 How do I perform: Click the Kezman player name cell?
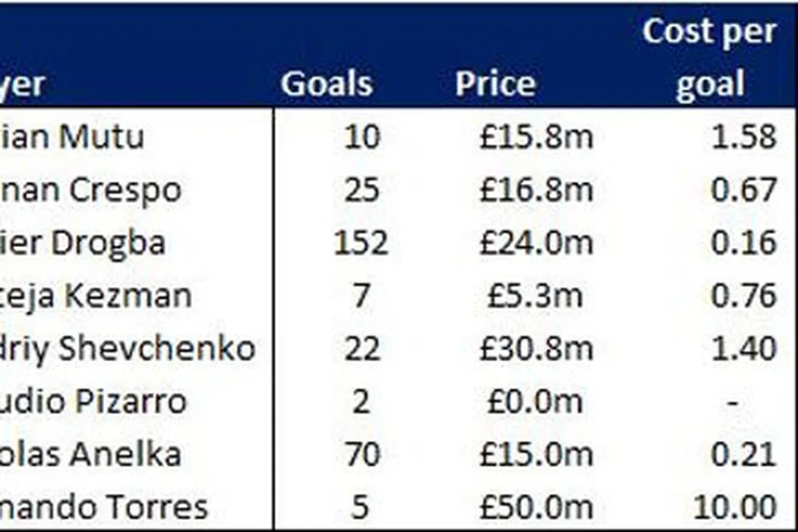pos(96,296)
